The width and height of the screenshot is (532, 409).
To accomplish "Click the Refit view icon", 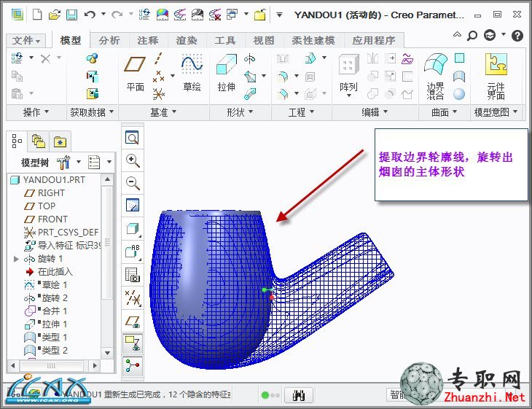I will [x=132, y=138].
